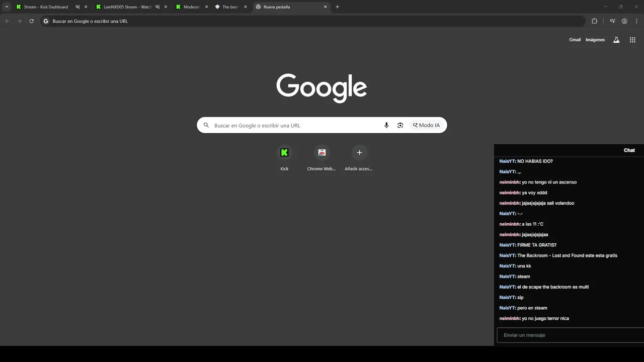644x362 pixels.
Task: Click the Google logo
Action: click(x=321, y=88)
